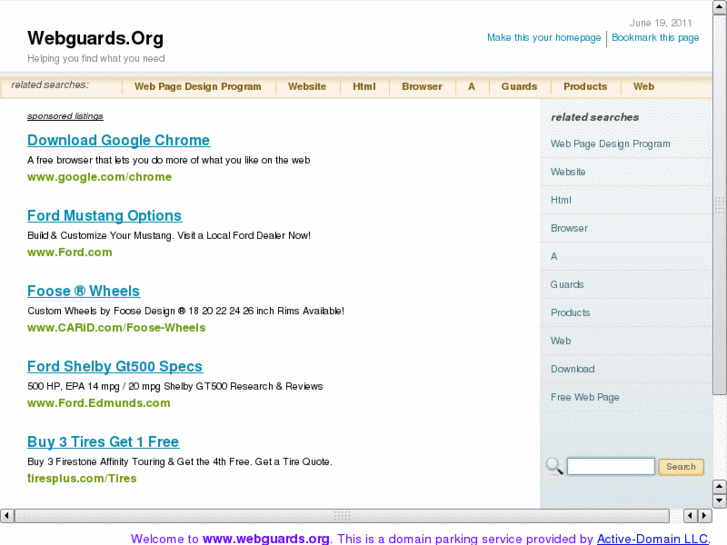727x545 pixels.
Task: Open the Ford Mustang Options listing
Action: (x=104, y=216)
